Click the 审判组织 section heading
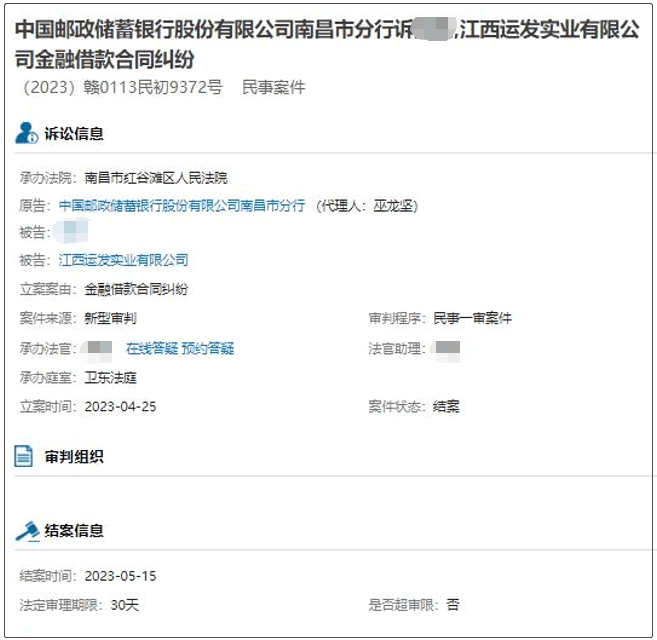The image size is (657, 640). [74, 456]
